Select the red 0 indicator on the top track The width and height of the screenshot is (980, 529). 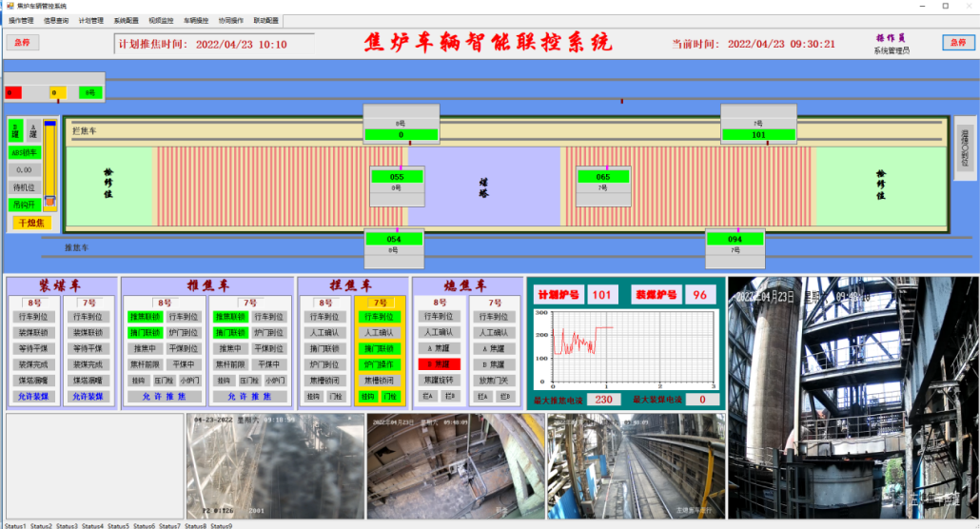(13, 93)
